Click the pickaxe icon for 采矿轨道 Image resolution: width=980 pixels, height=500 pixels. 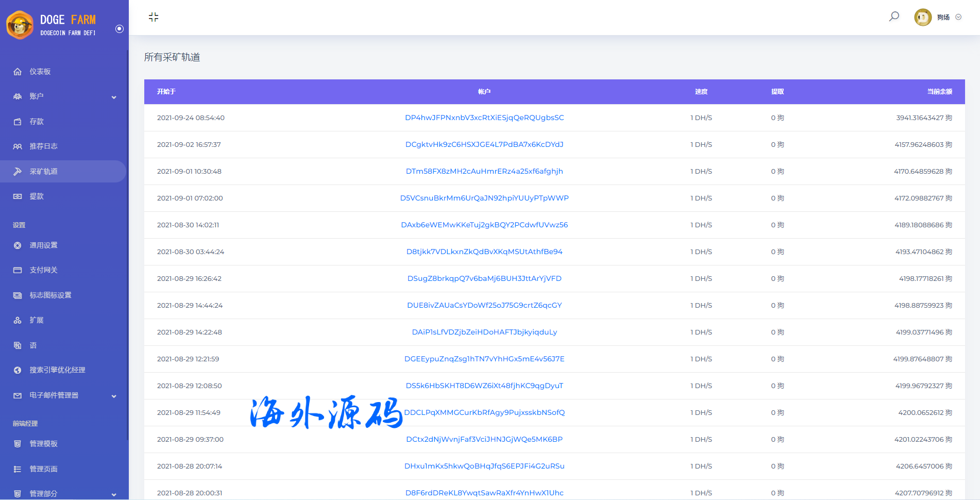point(18,172)
